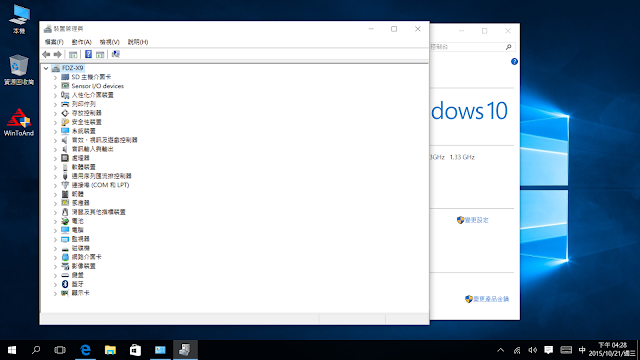
Task: Collapse the FDZ-X9 root node
Action: [x=46, y=68]
